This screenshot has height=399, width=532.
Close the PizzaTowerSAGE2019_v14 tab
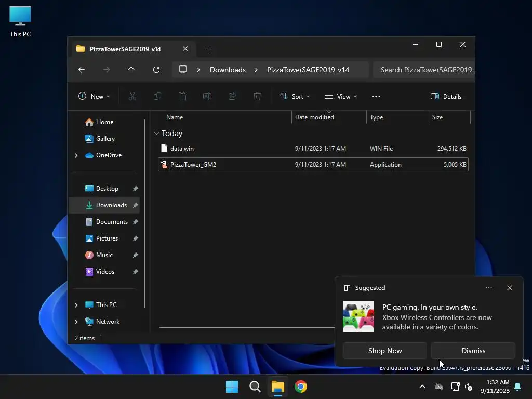[x=185, y=49]
